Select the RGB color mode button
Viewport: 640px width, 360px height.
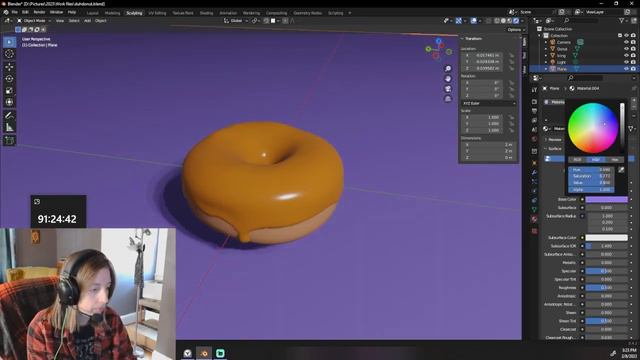pyautogui.click(x=577, y=160)
